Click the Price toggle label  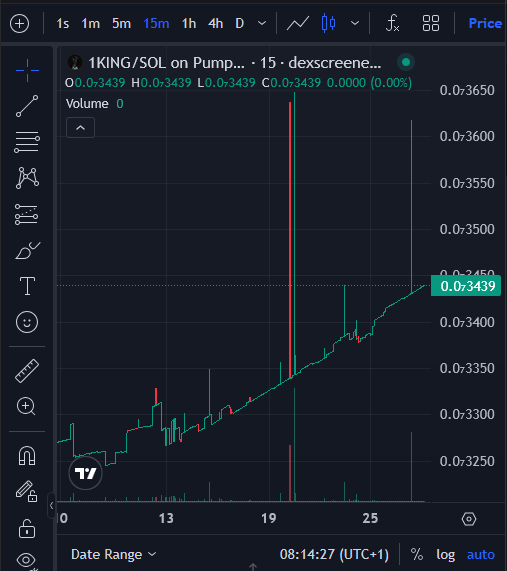486,24
